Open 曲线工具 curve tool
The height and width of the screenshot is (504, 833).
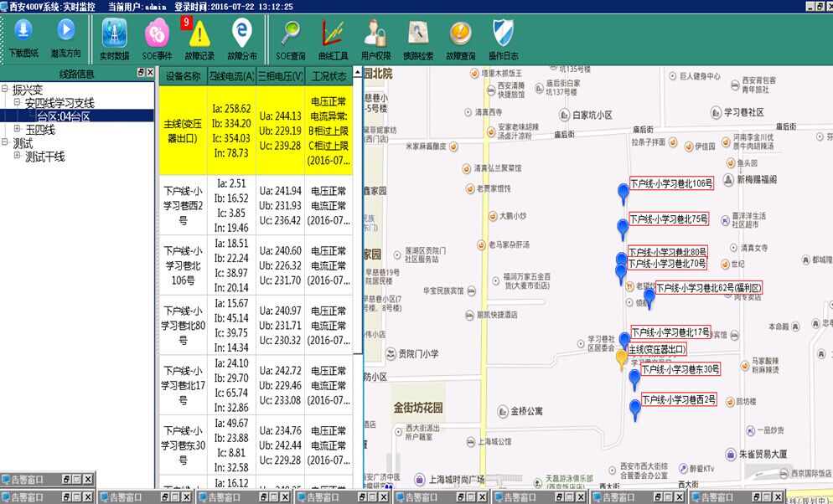click(333, 33)
